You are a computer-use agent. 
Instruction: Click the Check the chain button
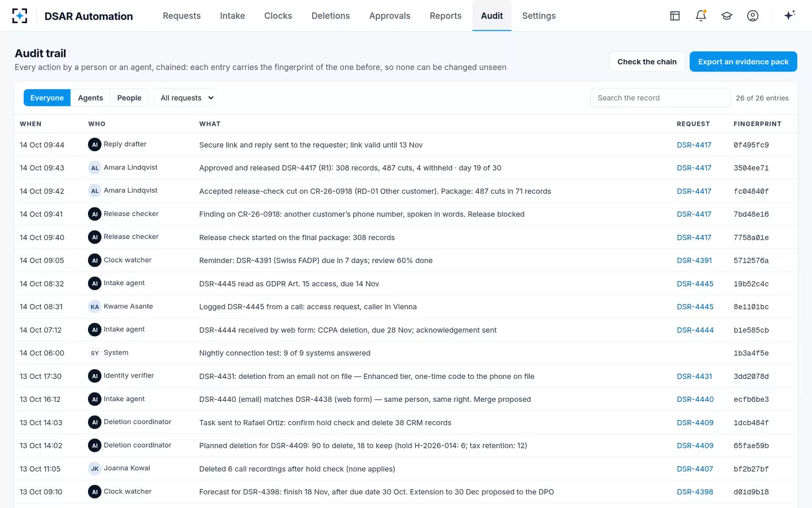(x=647, y=62)
